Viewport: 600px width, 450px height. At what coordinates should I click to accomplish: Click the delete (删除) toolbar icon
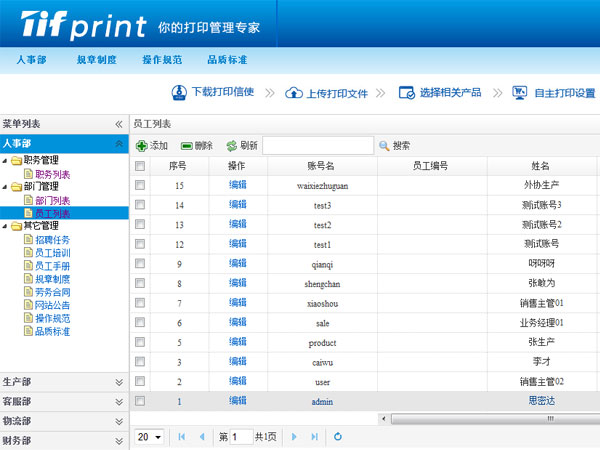(x=186, y=146)
